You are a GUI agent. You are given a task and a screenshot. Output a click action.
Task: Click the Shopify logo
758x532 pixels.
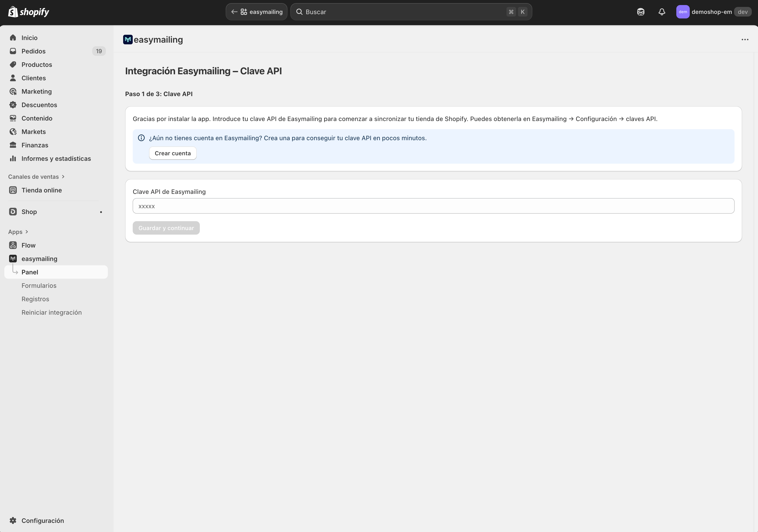pos(29,12)
